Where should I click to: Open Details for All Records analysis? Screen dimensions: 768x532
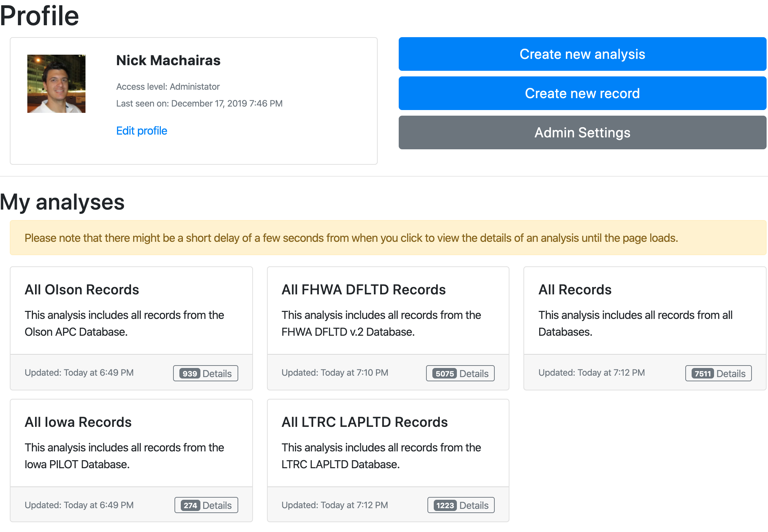tap(719, 373)
